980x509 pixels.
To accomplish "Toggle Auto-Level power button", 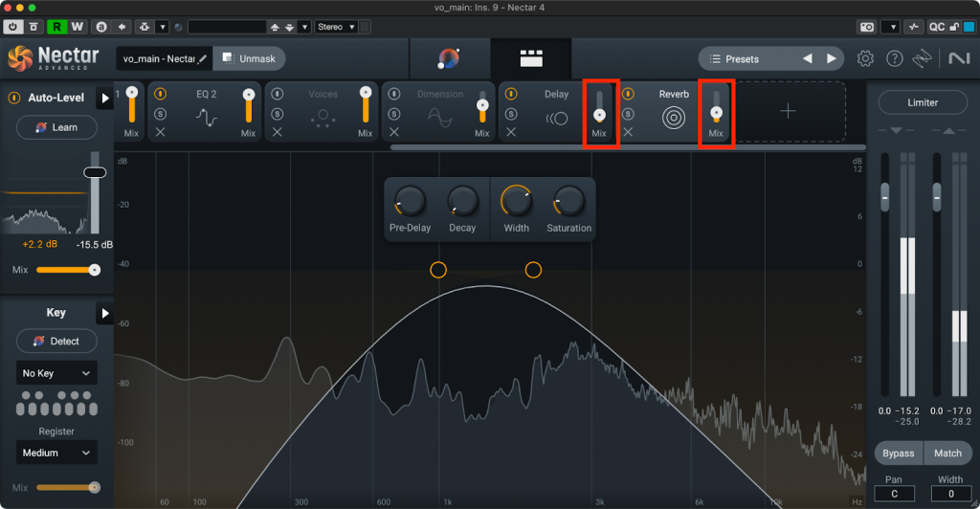I will pyautogui.click(x=15, y=98).
